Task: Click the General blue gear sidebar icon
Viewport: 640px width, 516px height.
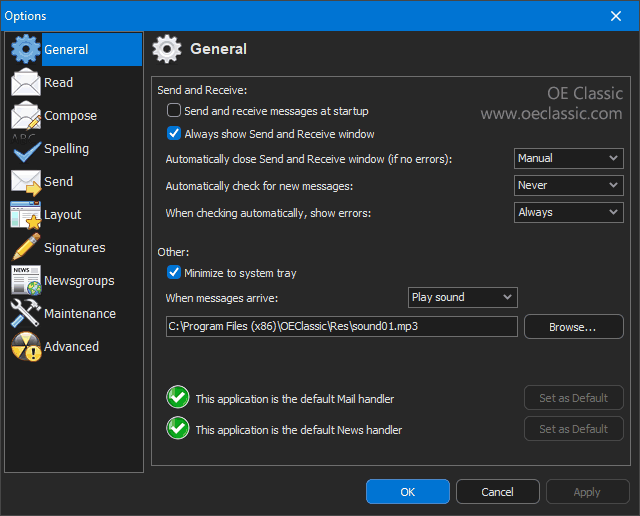Action: 26,49
